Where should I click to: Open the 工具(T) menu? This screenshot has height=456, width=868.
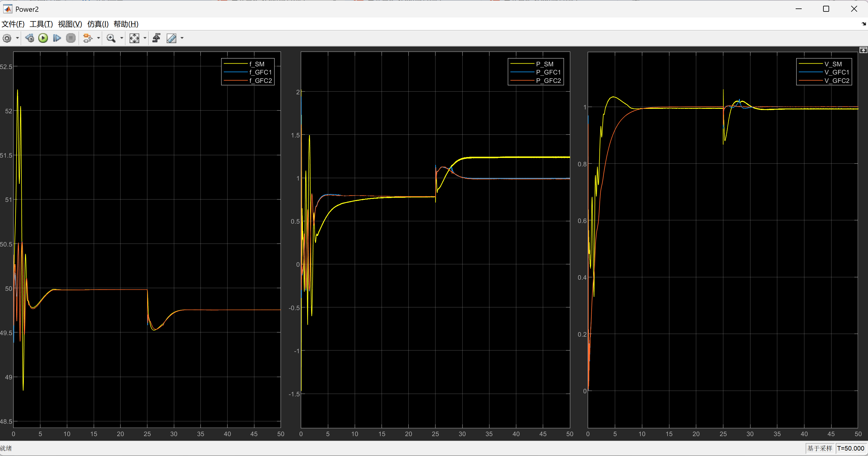click(x=41, y=24)
